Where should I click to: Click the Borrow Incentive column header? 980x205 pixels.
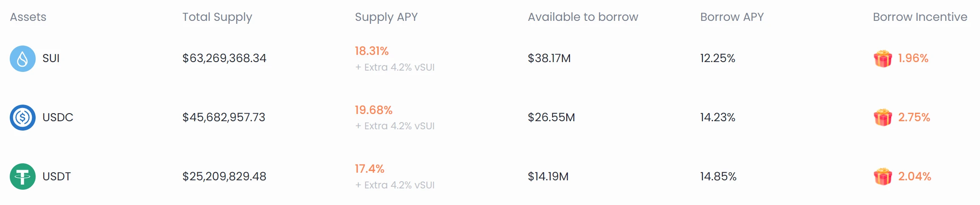(920, 17)
